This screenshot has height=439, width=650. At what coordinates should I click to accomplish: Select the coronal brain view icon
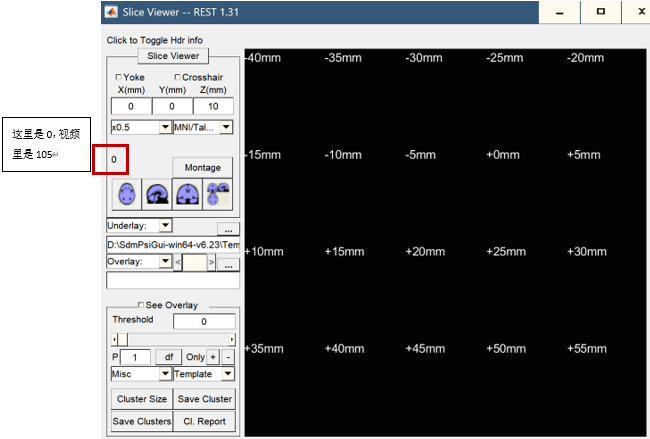coord(187,193)
